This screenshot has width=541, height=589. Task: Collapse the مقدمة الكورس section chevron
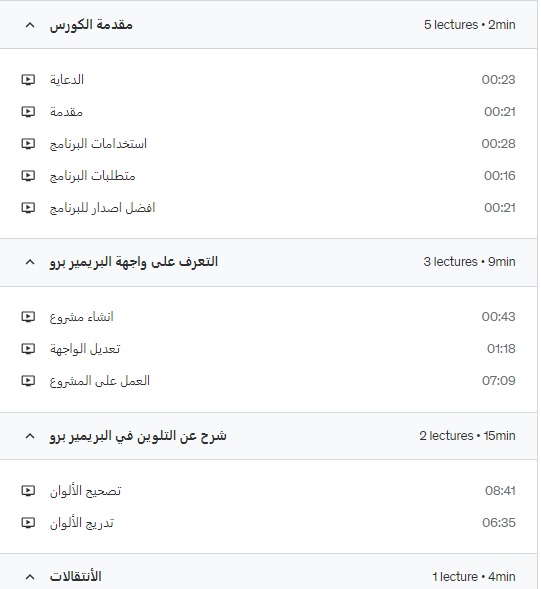point(30,25)
